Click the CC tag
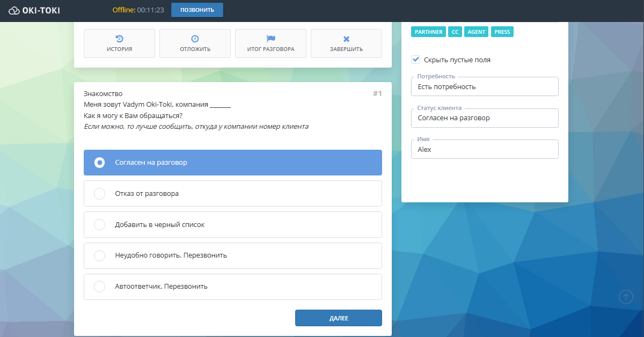644x337 pixels. coord(455,32)
